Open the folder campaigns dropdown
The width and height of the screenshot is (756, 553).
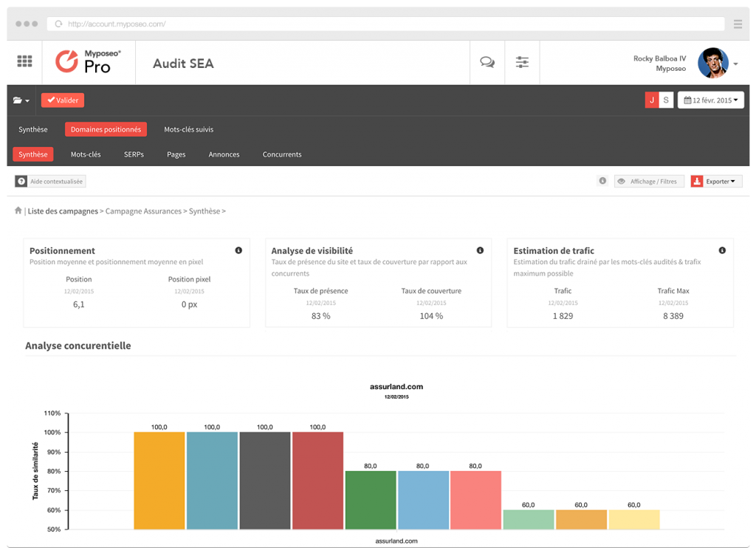(x=21, y=100)
